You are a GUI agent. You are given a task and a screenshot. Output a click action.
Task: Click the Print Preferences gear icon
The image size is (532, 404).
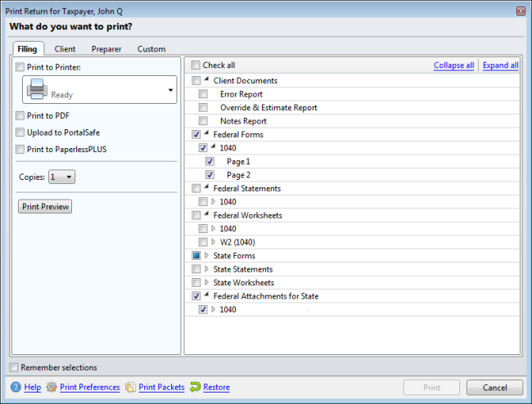coord(52,387)
